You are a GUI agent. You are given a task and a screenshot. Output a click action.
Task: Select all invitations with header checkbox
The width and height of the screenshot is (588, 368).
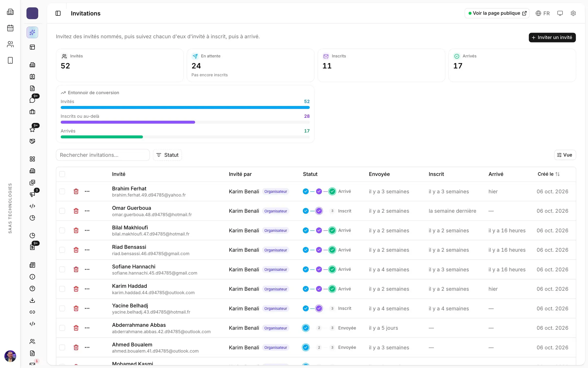click(x=62, y=174)
